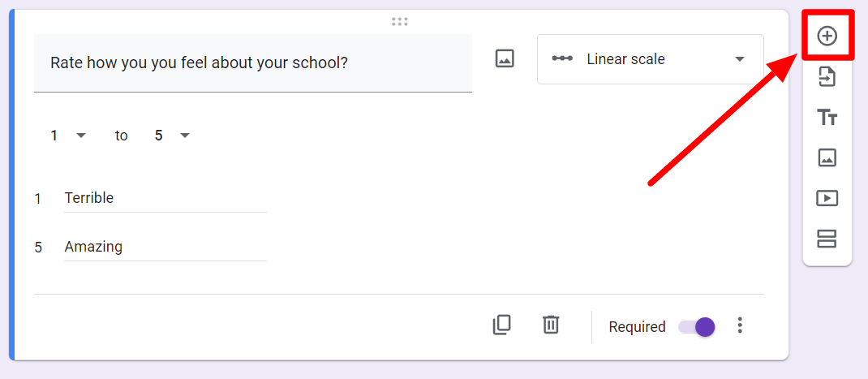Open the Linear scale question type dropdown
The image size is (868, 379).
pyautogui.click(x=651, y=59)
